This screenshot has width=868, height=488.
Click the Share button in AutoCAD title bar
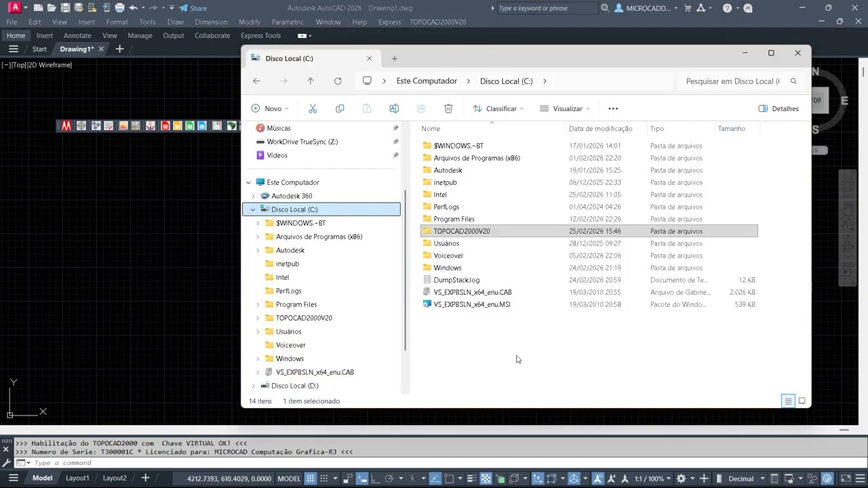coord(193,8)
